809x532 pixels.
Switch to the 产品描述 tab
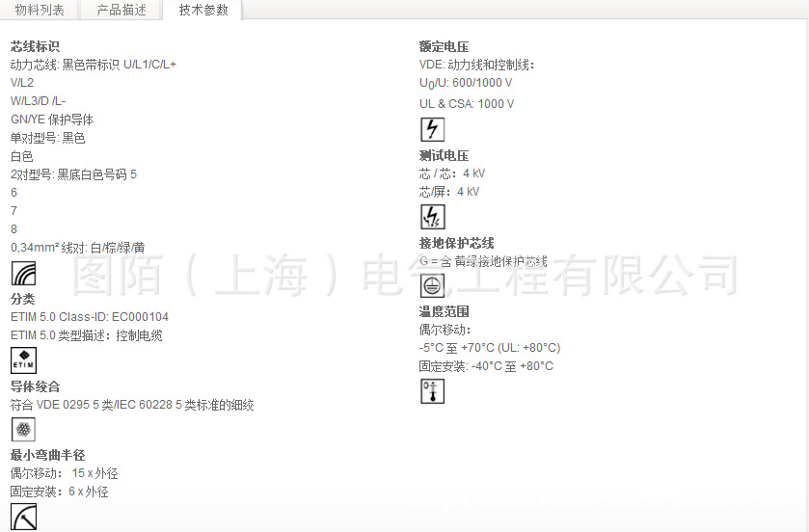(x=121, y=10)
